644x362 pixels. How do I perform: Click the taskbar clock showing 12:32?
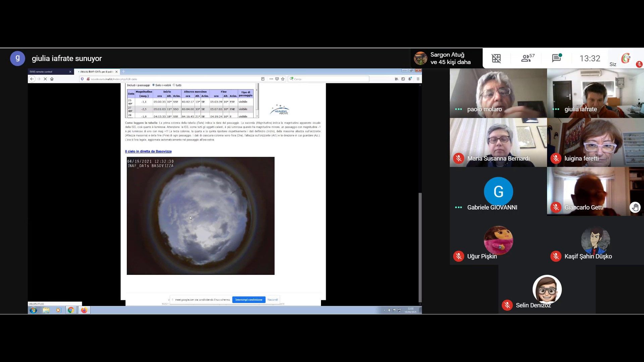411,310
